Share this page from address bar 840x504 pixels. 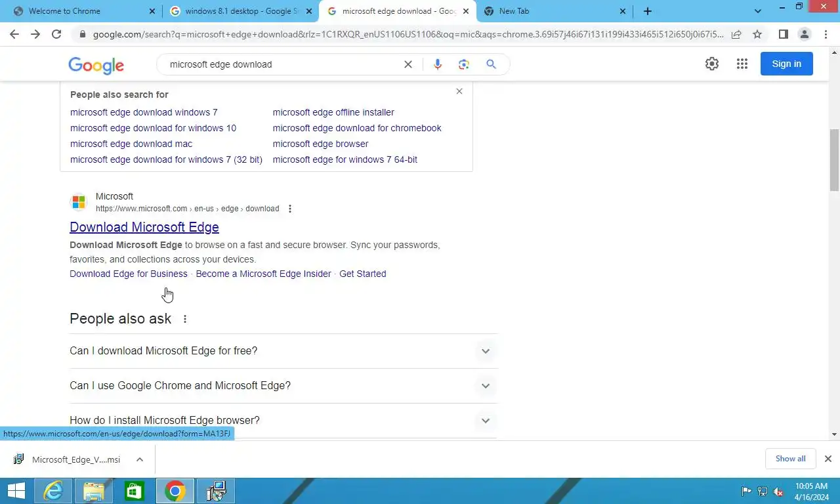736,34
